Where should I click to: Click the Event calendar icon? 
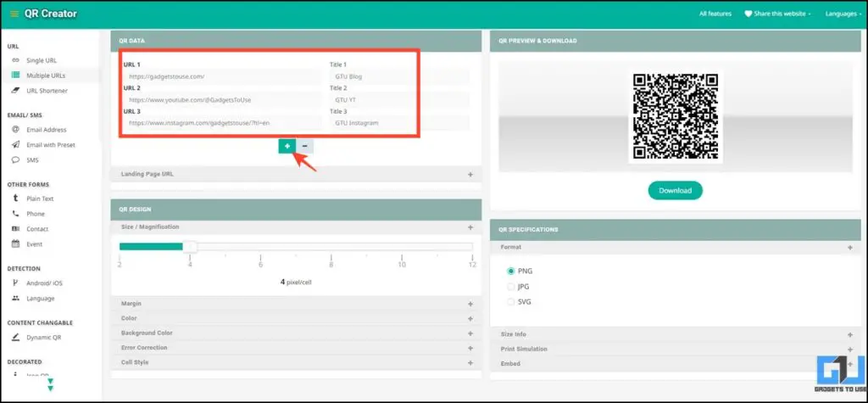(x=15, y=243)
